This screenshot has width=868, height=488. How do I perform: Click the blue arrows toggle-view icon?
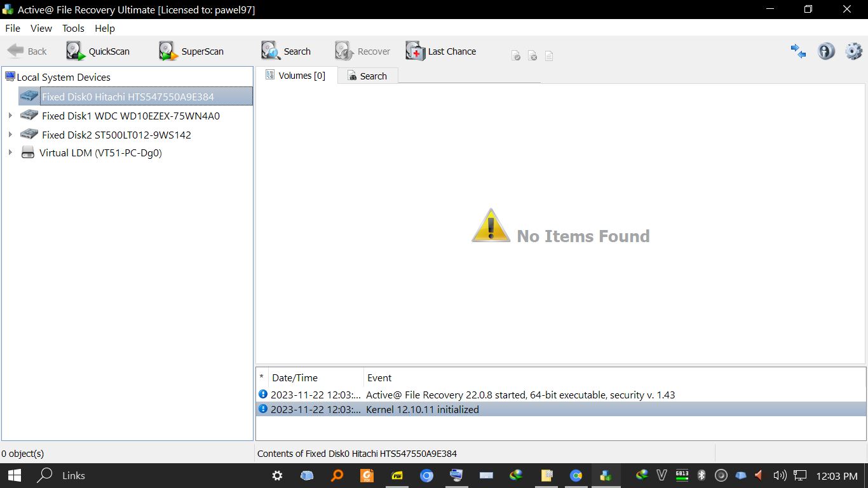coord(798,51)
